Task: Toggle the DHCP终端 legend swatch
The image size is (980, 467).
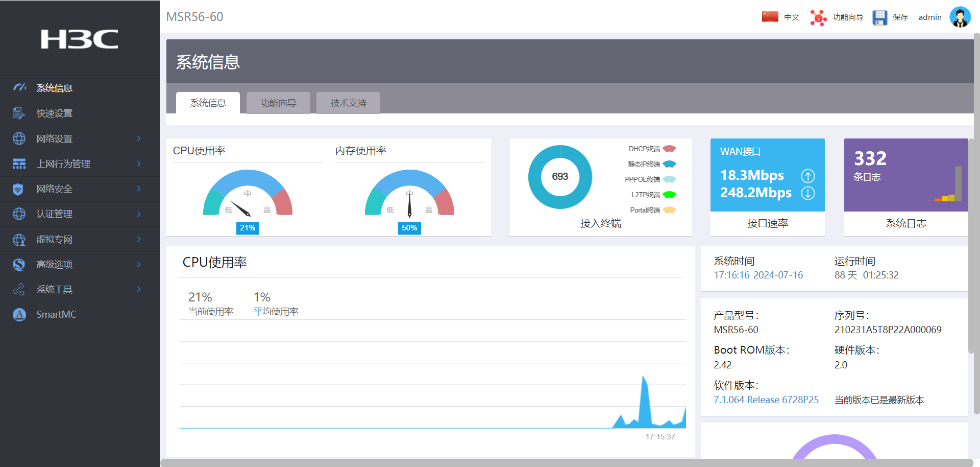Action: (x=670, y=149)
